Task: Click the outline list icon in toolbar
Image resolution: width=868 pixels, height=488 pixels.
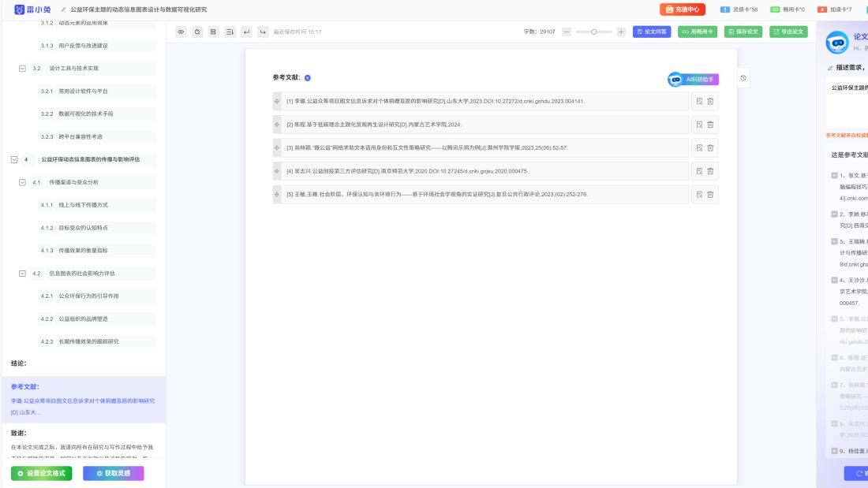Action: coord(230,32)
